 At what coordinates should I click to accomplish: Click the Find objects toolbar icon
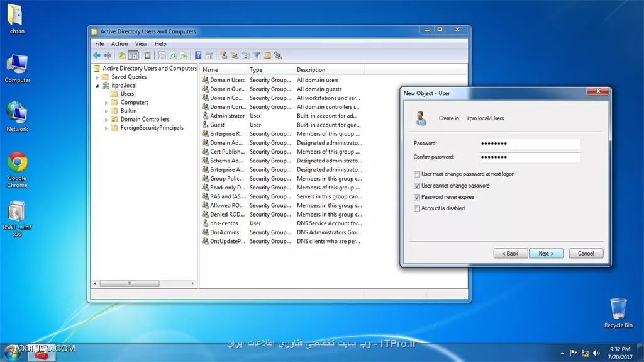pyautogui.click(x=267, y=55)
